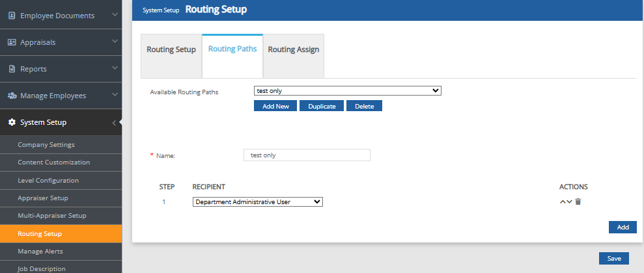The image size is (644, 273).
Task: Click the move step up arrow icon
Action: click(x=563, y=201)
